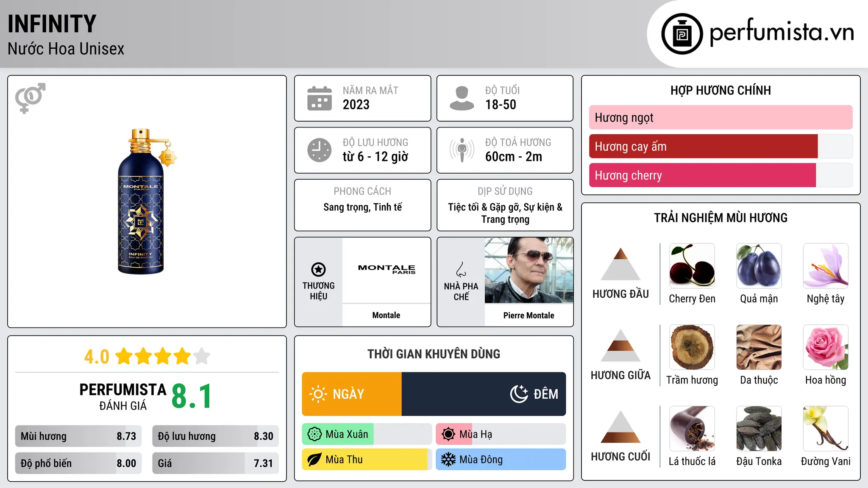Click the Mùa Đông season bar

tap(501, 460)
